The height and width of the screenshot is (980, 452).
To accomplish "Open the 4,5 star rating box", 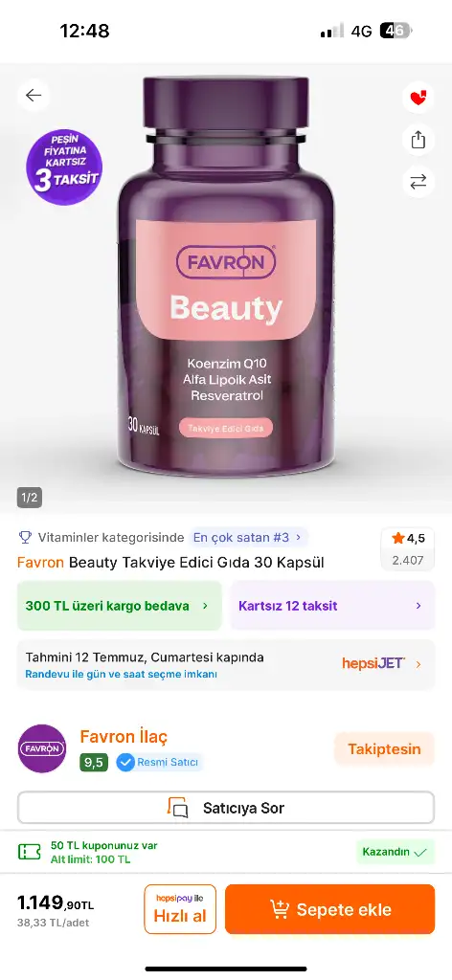I will click(x=408, y=548).
